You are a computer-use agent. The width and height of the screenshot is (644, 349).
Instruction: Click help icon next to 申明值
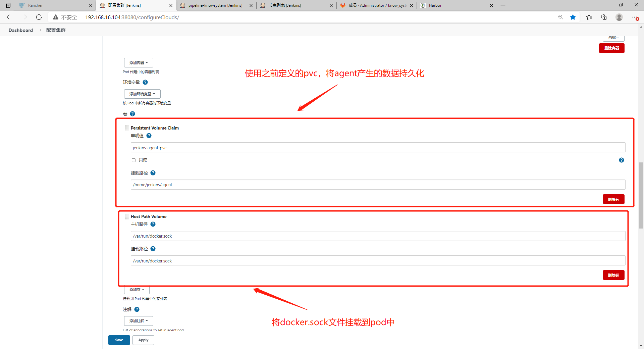click(149, 136)
